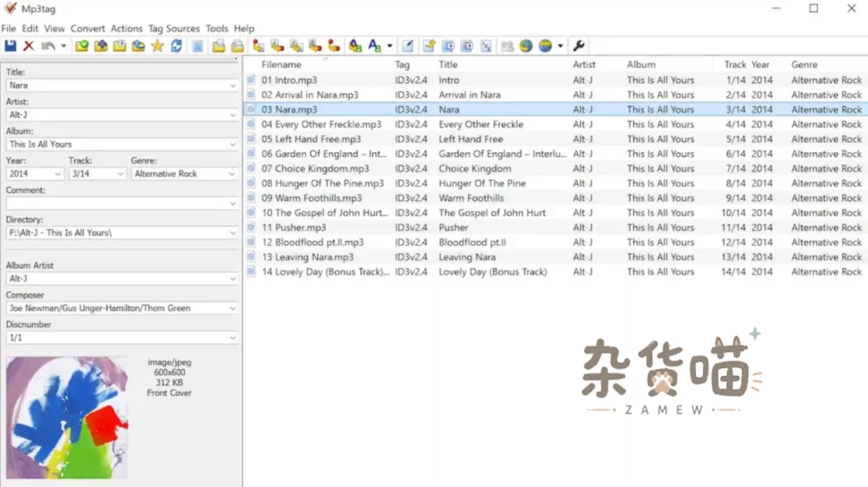
Task: Open the File menu
Action: click(8, 28)
